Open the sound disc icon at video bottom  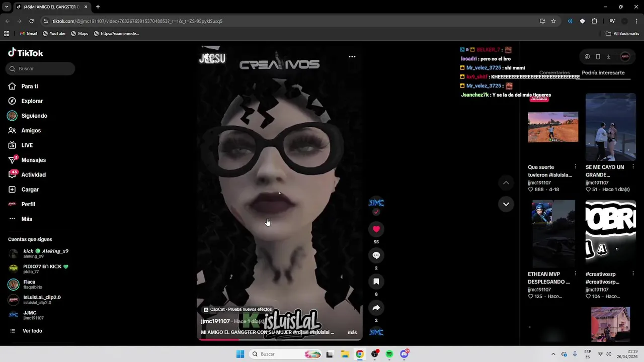click(376, 332)
